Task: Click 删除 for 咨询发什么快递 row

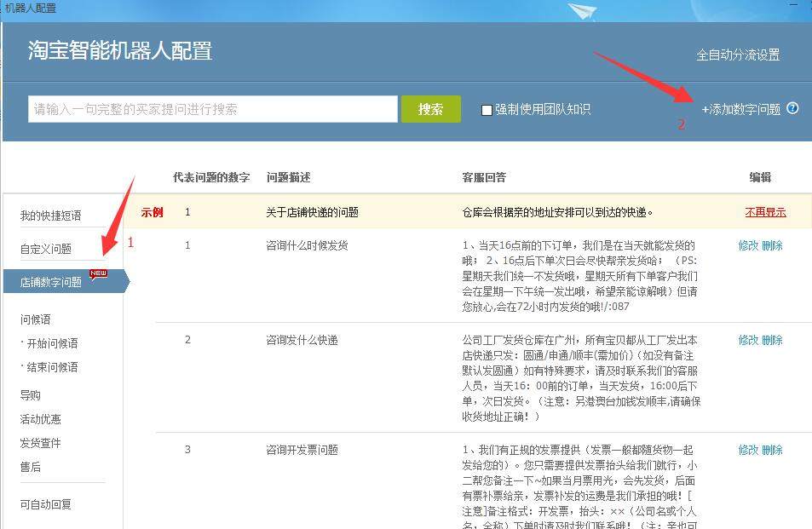Action: [x=772, y=340]
